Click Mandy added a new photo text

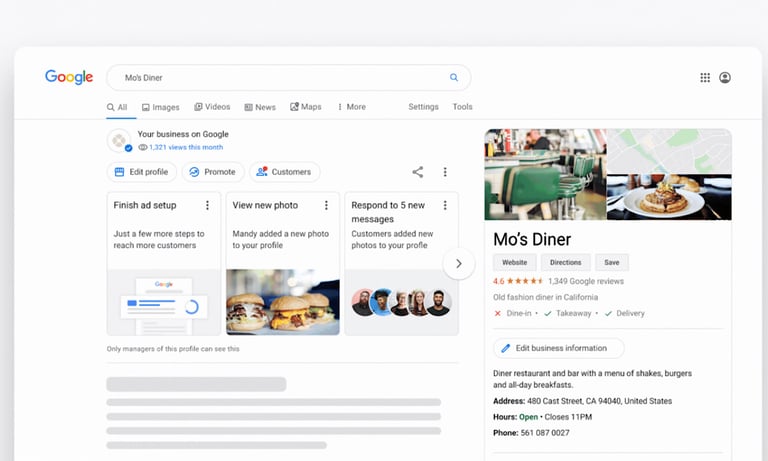coord(281,240)
